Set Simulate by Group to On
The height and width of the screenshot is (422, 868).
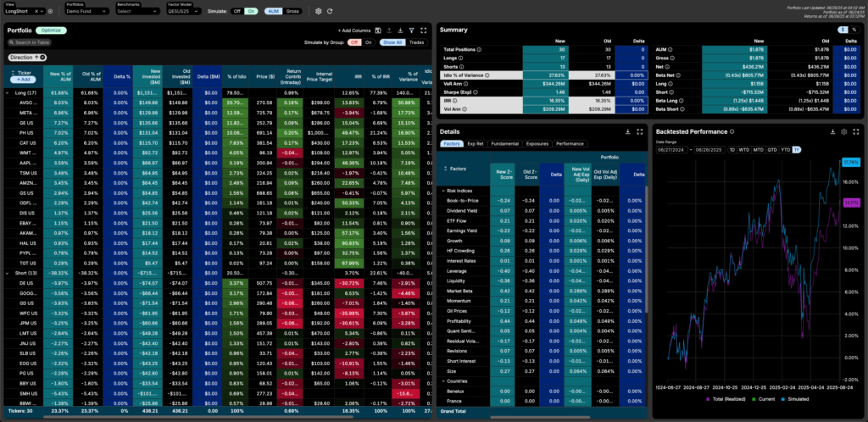[x=368, y=42]
